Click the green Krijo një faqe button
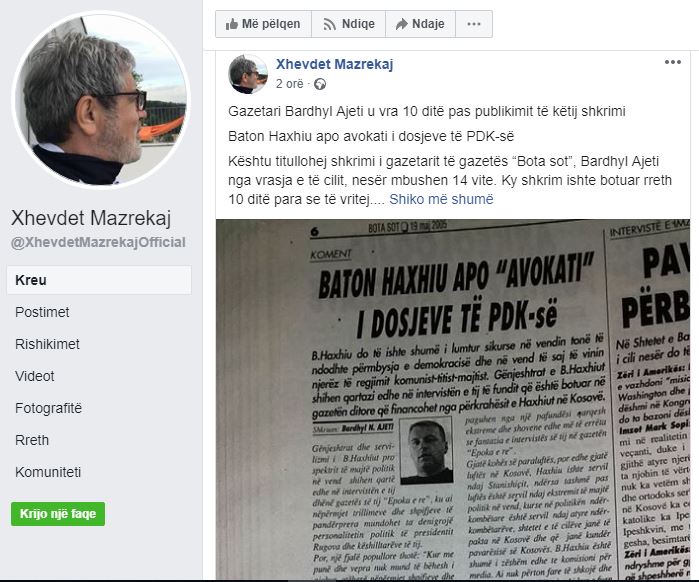This screenshot has height=582, width=699. coord(58,514)
